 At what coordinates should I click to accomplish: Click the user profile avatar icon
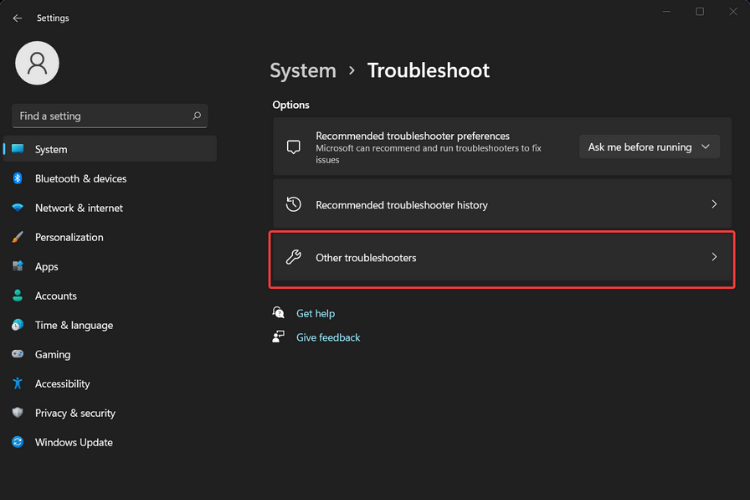37,63
